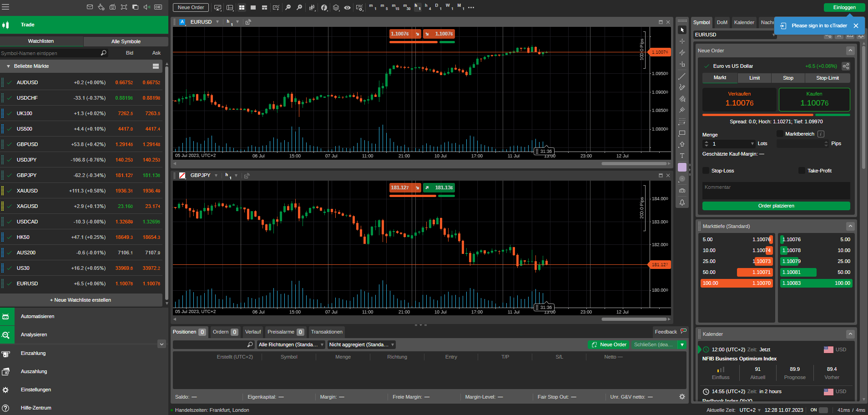The image size is (868, 415).
Task: Collapse the Beliebte Märkte watchlist group
Action: tap(8, 66)
